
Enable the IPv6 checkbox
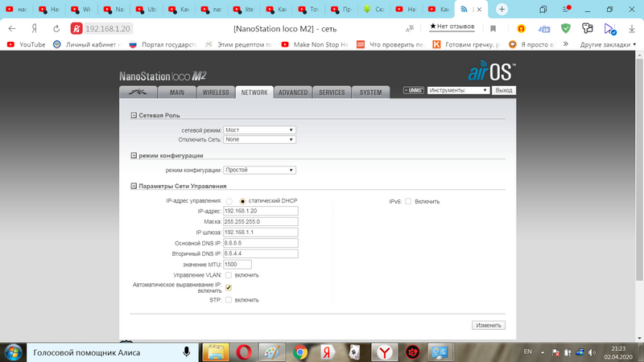click(x=408, y=201)
